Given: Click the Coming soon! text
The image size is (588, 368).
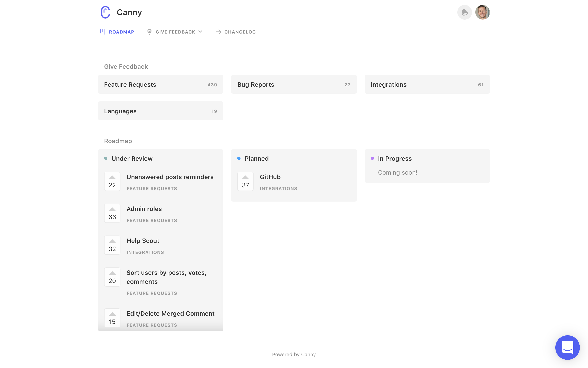Looking at the screenshot, I should [398, 173].
